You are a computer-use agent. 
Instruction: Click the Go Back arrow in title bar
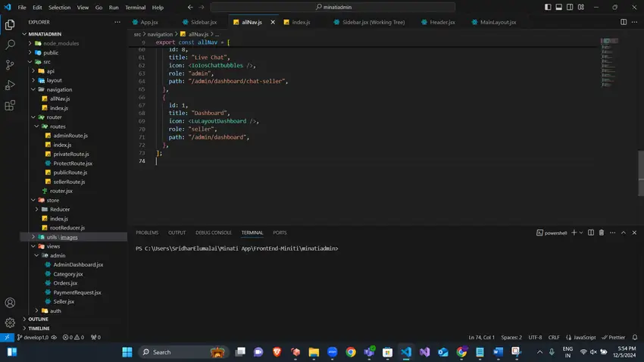[x=190, y=7]
